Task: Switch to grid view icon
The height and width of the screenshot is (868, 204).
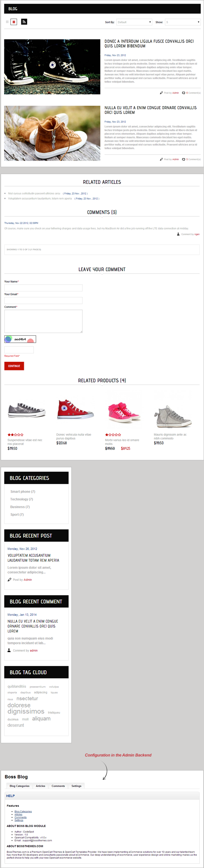Action: (7, 22)
